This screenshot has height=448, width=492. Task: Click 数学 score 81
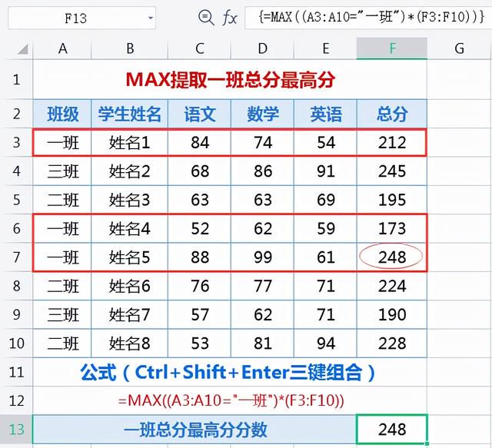click(263, 343)
